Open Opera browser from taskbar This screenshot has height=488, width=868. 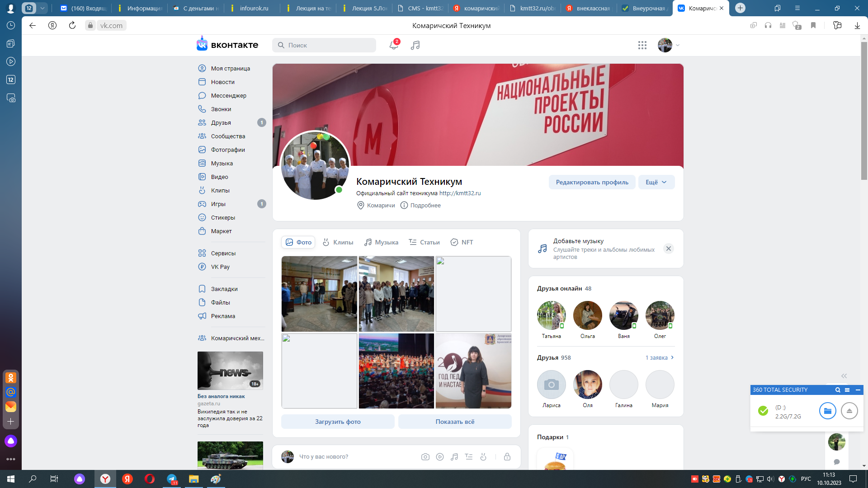(150, 479)
